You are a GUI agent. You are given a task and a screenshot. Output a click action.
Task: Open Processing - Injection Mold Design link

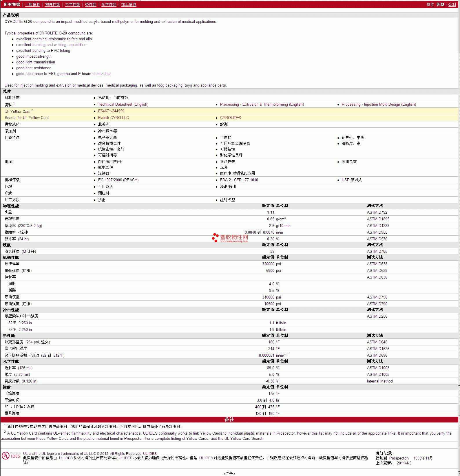pyautogui.click(x=379, y=105)
